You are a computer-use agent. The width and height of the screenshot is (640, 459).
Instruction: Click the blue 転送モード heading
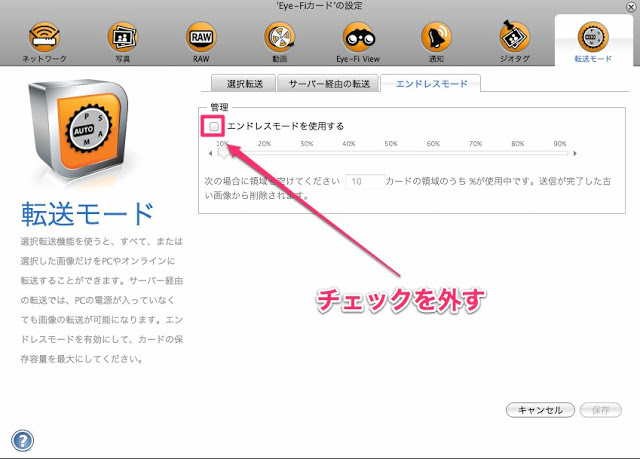[88, 214]
